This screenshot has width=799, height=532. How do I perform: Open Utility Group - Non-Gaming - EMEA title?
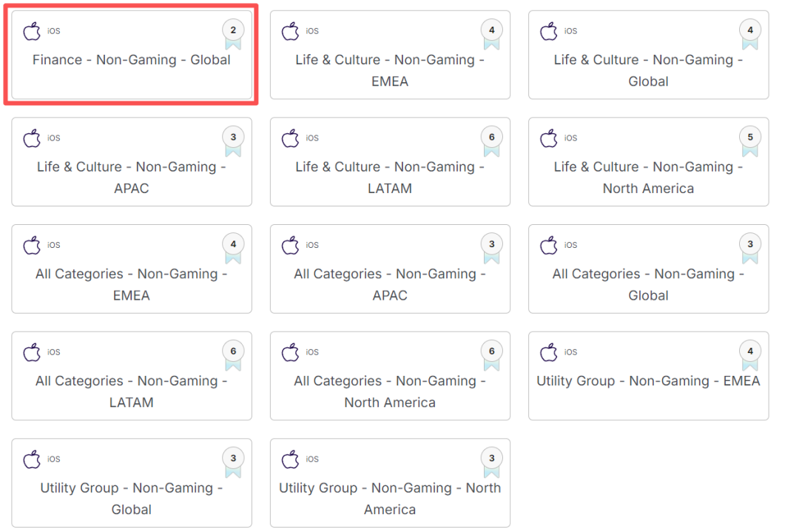click(648, 380)
